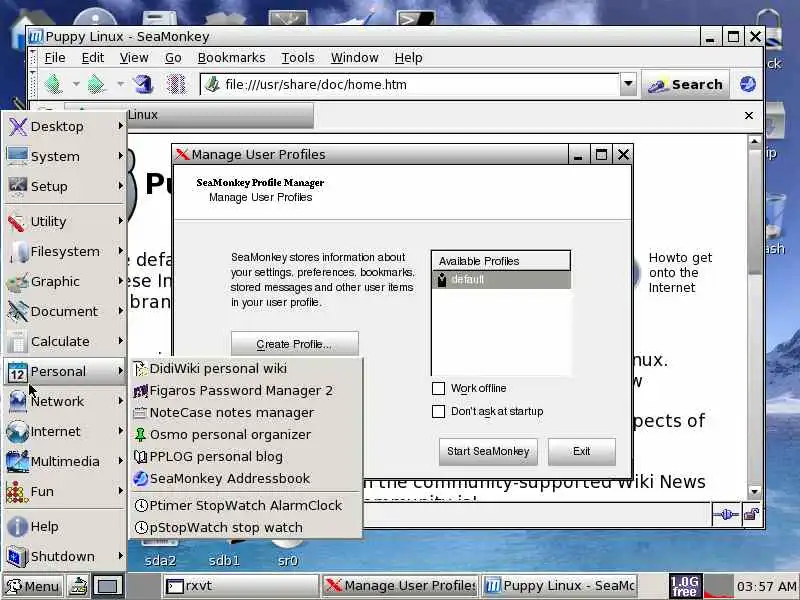
Task: Click the Help info icon in Menu
Action: (17, 526)
